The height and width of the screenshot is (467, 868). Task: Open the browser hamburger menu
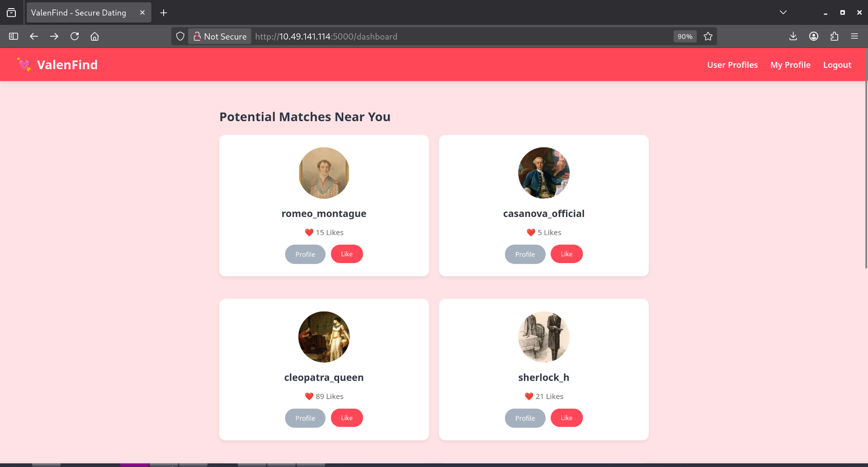[855, 36]
